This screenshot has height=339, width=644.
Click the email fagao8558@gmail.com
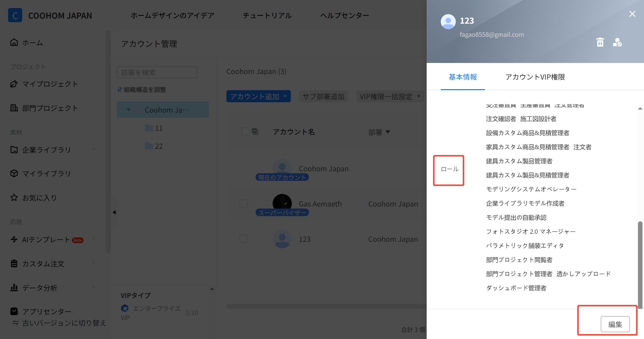pyautogui.click(x=492, y=35)
